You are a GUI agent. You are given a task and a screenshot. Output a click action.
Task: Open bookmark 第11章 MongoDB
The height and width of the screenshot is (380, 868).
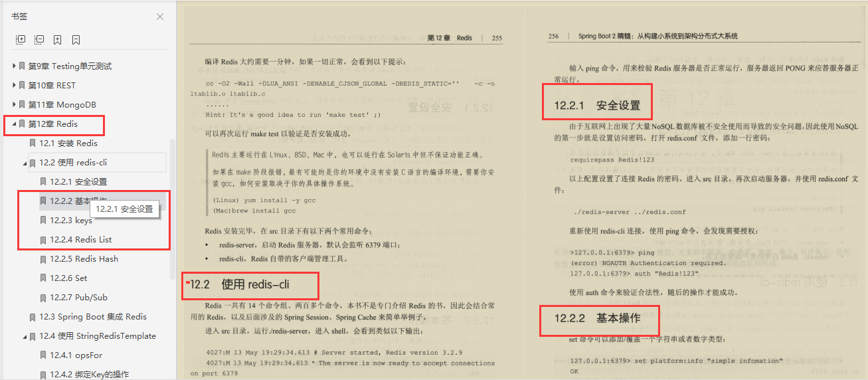[62, 105]
